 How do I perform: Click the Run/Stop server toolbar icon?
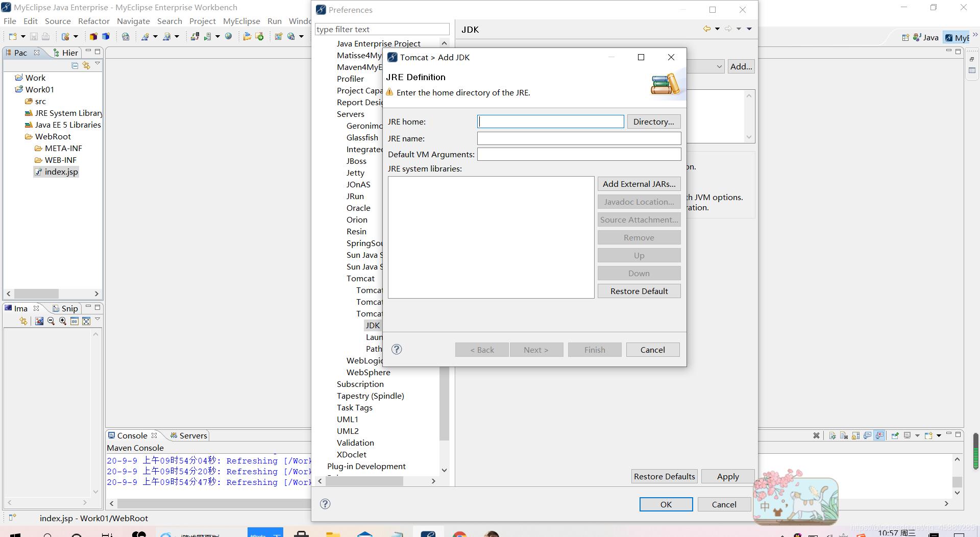coord(207,36)
